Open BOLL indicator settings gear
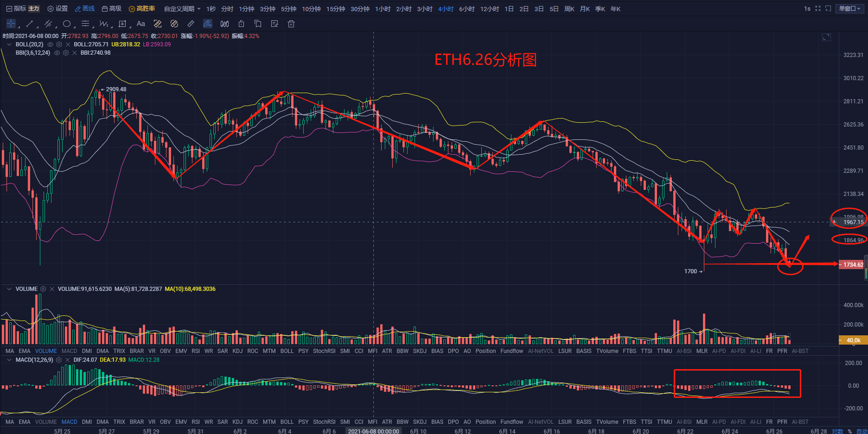The width and height of the screenshot is (868, 434). click(x=59, y=44)
